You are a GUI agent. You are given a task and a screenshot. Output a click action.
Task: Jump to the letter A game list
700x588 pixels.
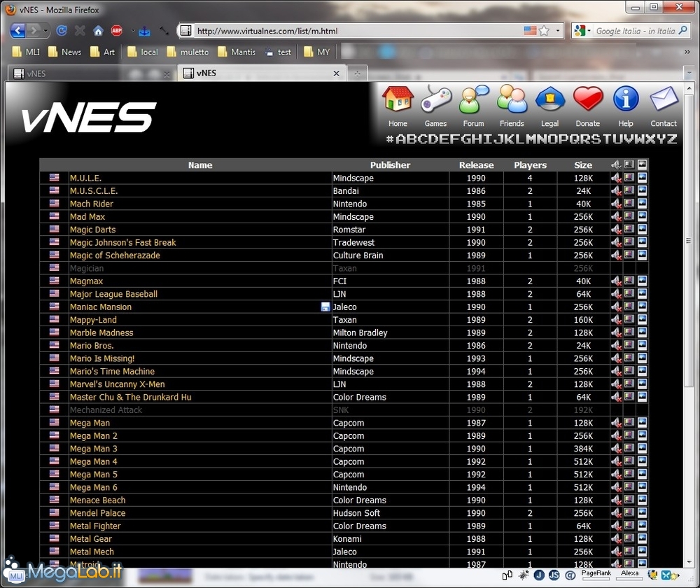(x=401, y=139)
